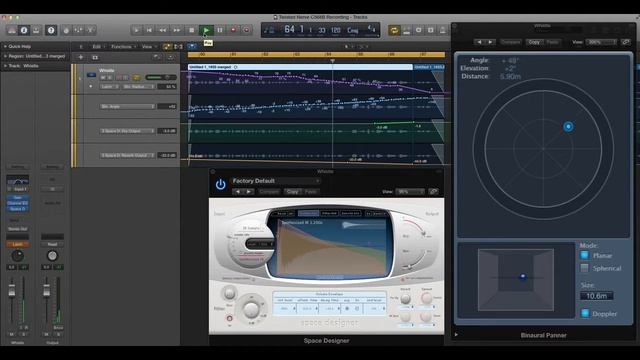Viewport: 640px width, 360px height.
Task: Open the Smart Controls icon
Action: pyautogui.click(x=66, y=30)
